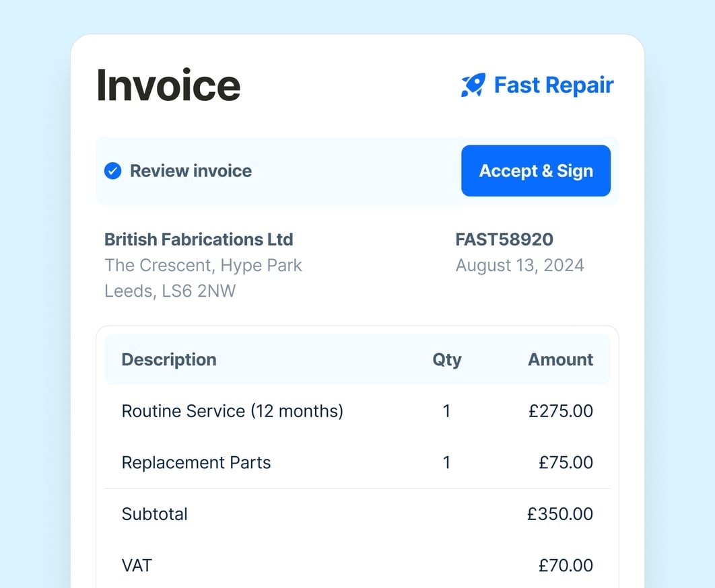Select the British Fabrications Ltd company name
The height and width of the screenshot is (588, 715).
click(199, 240)
